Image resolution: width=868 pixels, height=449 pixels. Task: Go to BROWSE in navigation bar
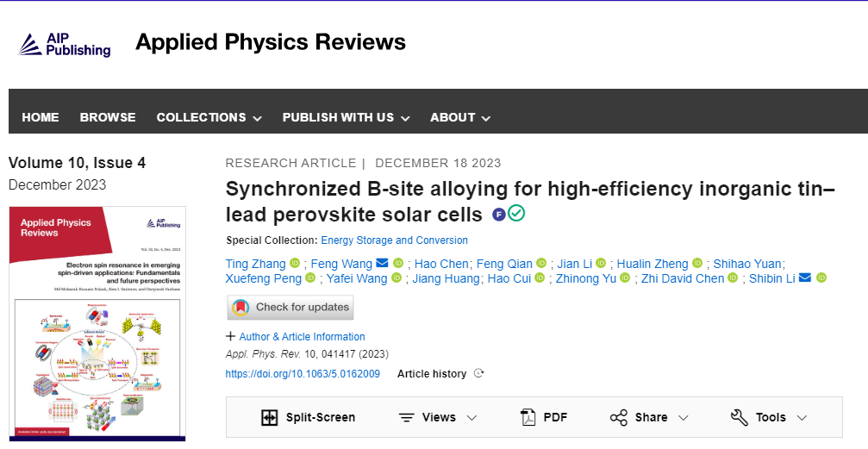[x=108, y=117]
